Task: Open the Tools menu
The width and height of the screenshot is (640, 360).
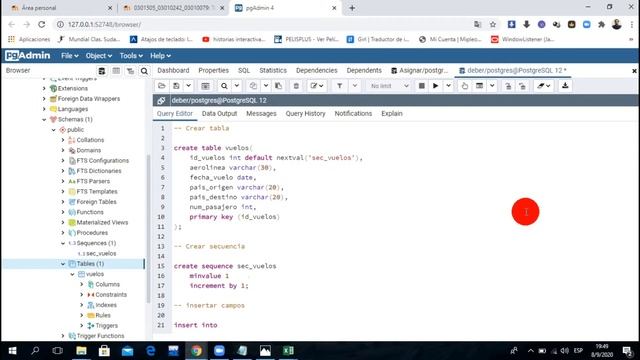Action: 131,56
